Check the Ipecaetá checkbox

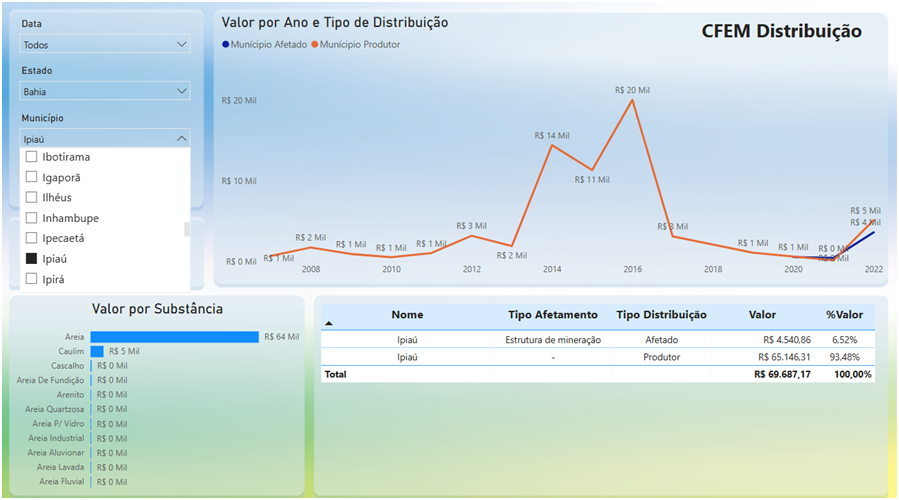point(32,239)
